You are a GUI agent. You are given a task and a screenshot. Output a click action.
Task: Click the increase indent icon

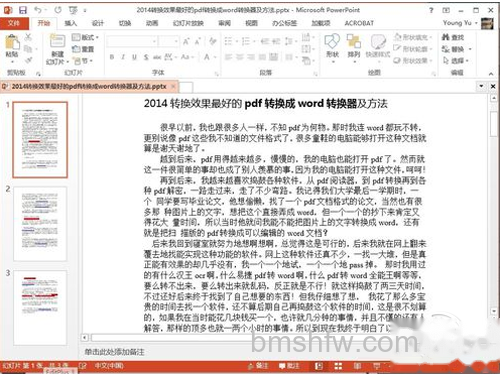click(x=276, y=41)
